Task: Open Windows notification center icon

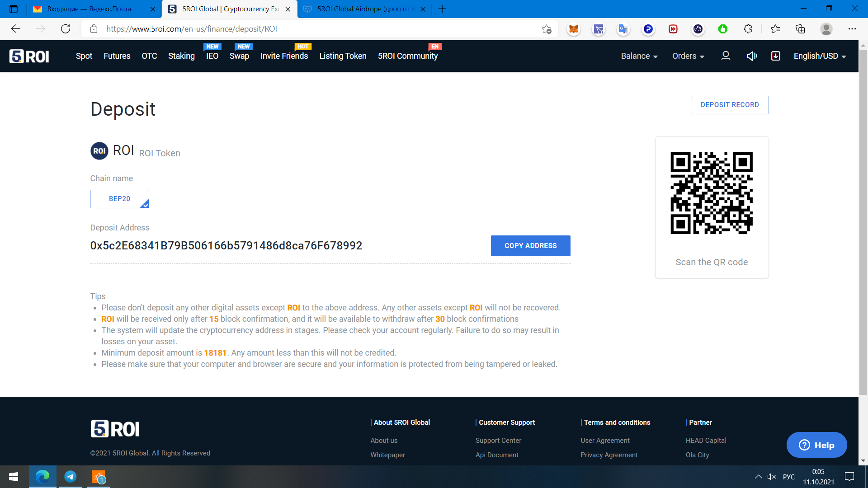Action: (849, 477)
